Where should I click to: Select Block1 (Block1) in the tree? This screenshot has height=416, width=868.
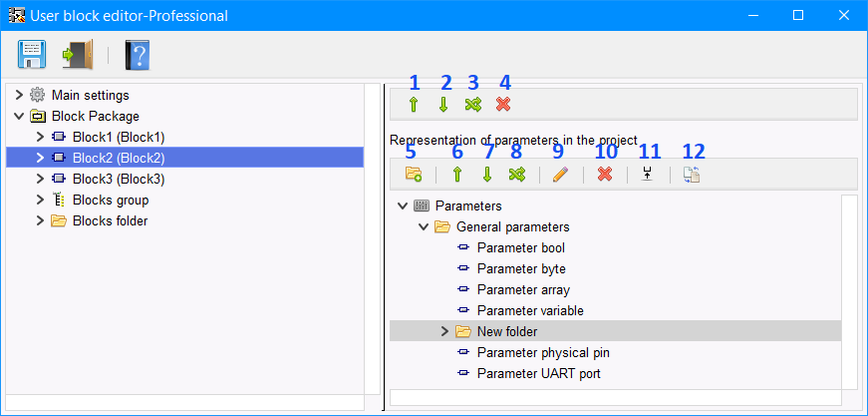[x=118, y=137]
